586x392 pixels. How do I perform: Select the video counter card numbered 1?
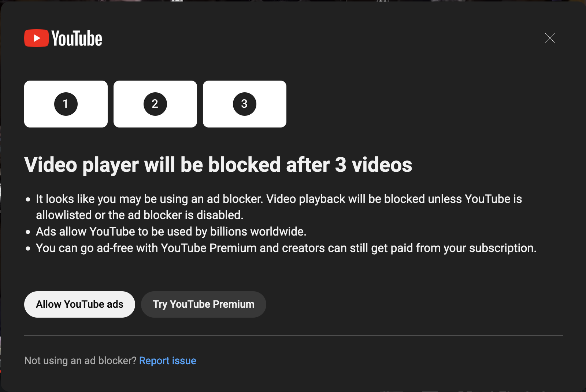[66, 104]
